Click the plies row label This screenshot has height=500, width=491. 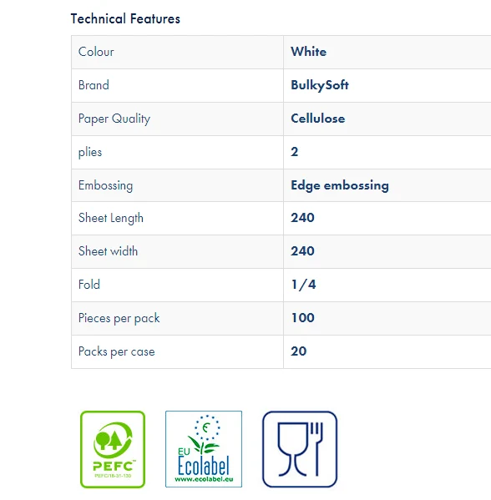click(x=90, y=152)
